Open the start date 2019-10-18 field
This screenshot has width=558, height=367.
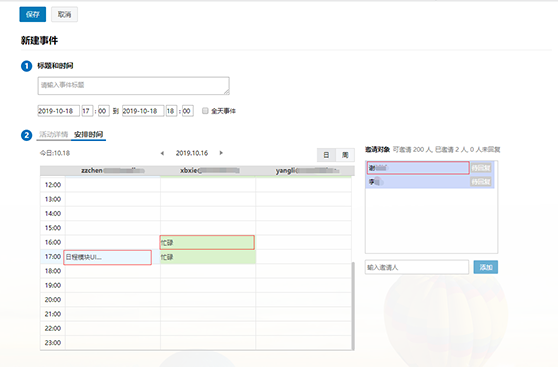tap(59, 111)
